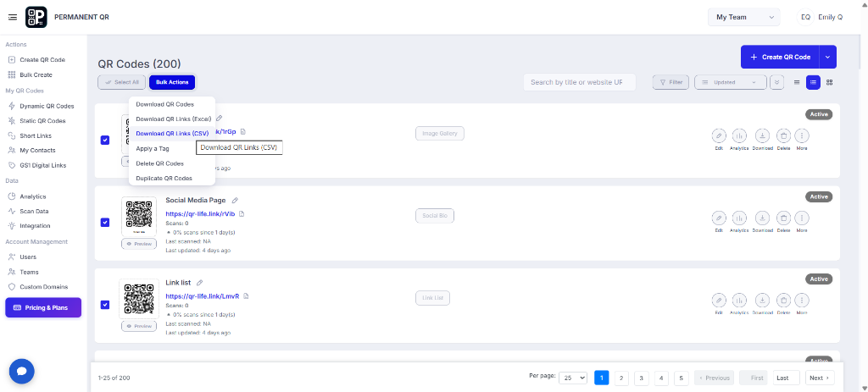
Task: Open the Pricing & Plans button
Action: [x=43, y=307]
